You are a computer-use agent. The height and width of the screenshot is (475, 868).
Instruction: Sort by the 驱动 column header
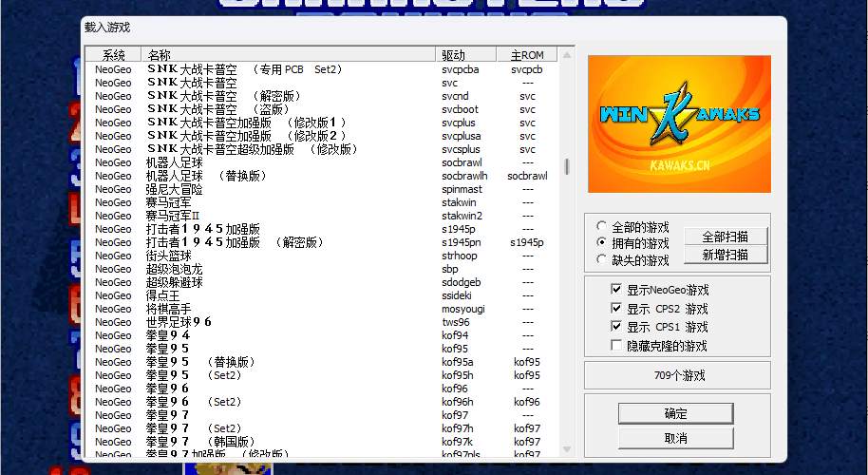[x=465, y=55]
